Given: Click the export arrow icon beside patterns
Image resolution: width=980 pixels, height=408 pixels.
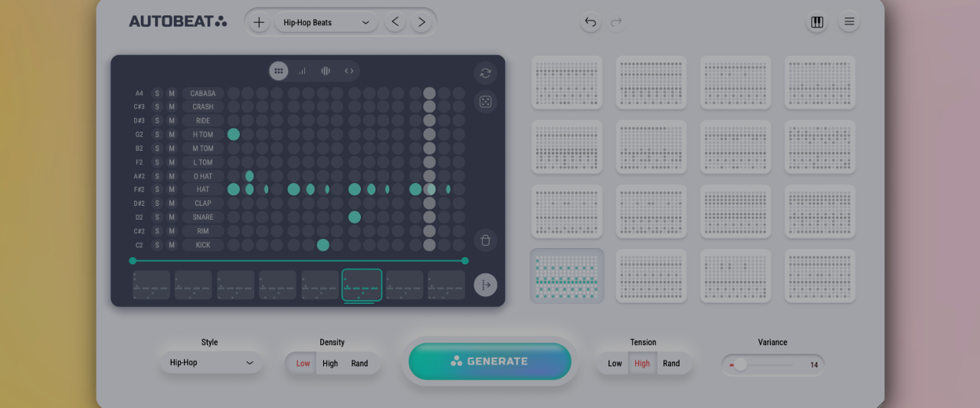Looking at the screenshot, I should coord(485,285).
